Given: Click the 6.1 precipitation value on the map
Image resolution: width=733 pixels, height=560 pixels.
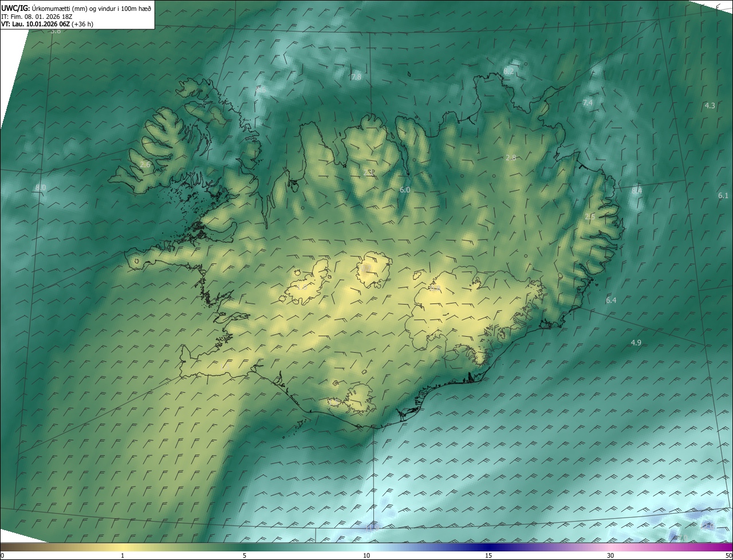Looking at the screenshot, I should pyautogui.click(x=723, y=196).
